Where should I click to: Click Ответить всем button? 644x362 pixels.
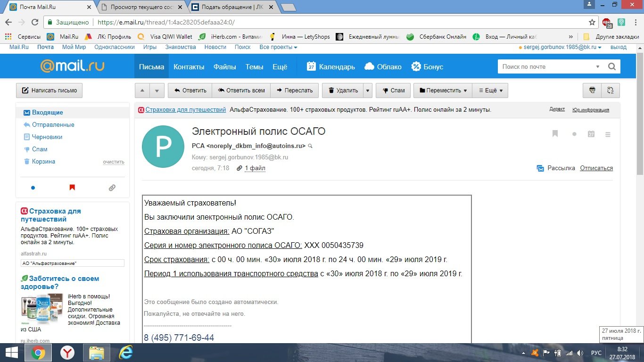coord(241,90)
